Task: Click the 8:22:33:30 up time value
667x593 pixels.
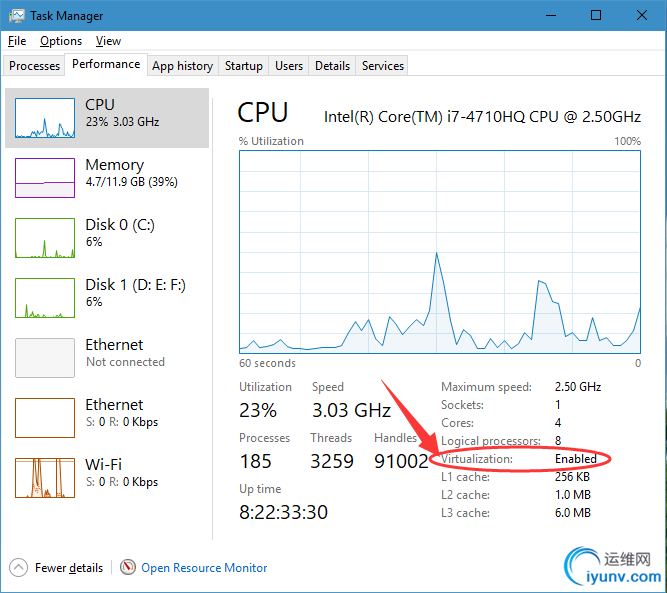Action: (283, 512)
